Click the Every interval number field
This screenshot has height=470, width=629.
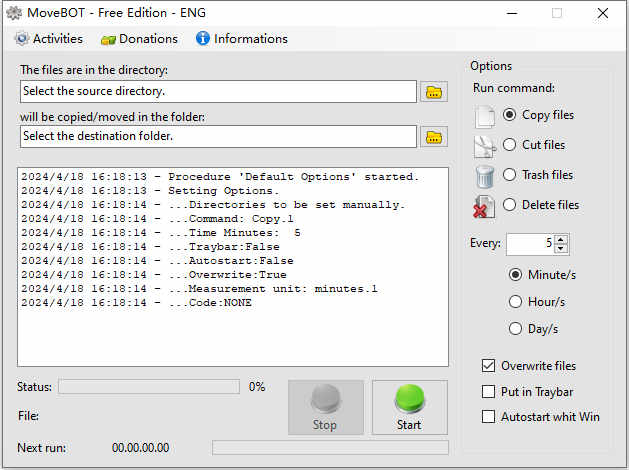pyautogui.click(x=530, y=244)
